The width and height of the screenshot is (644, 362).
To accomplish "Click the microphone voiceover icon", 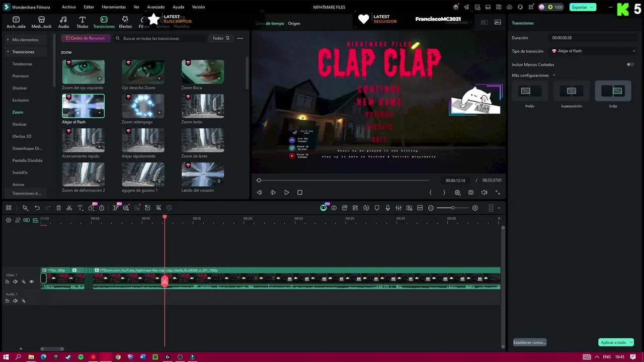I will coord(387,208).
